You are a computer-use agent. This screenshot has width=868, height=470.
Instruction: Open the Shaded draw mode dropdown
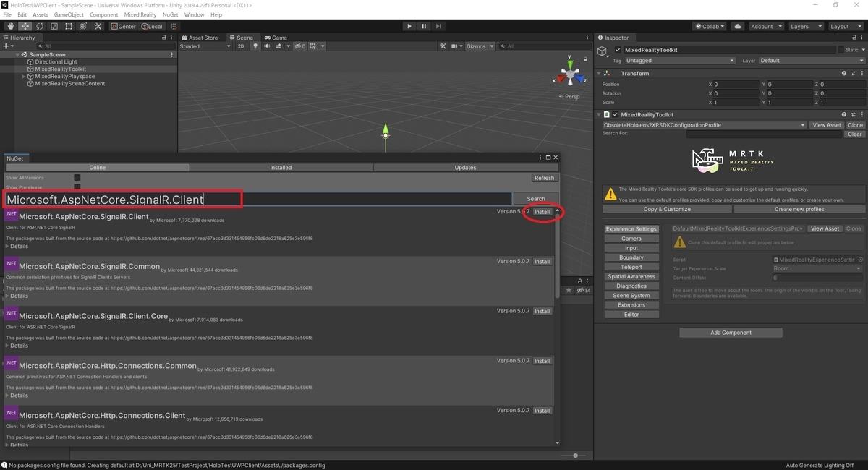(x=205, y=46)
